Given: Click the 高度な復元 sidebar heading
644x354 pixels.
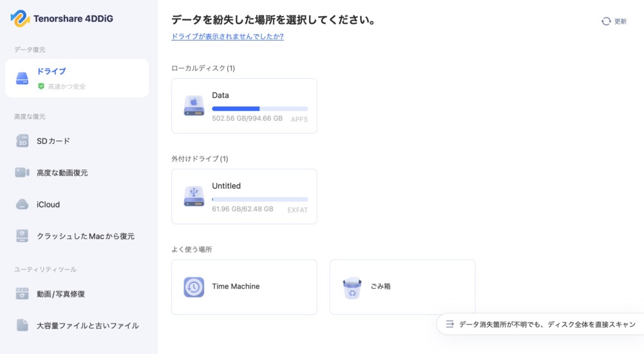Looking at the screenshot, I should tap(30, 117).
